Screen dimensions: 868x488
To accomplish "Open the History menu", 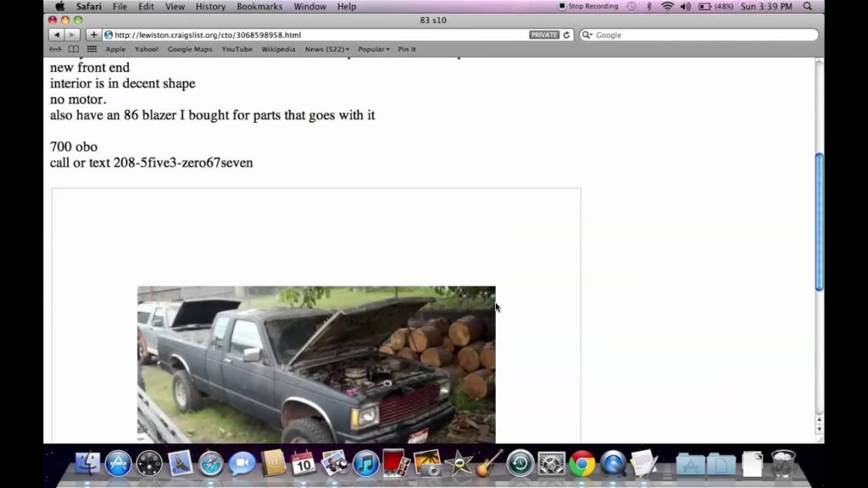I will click(x=210, y=7).
